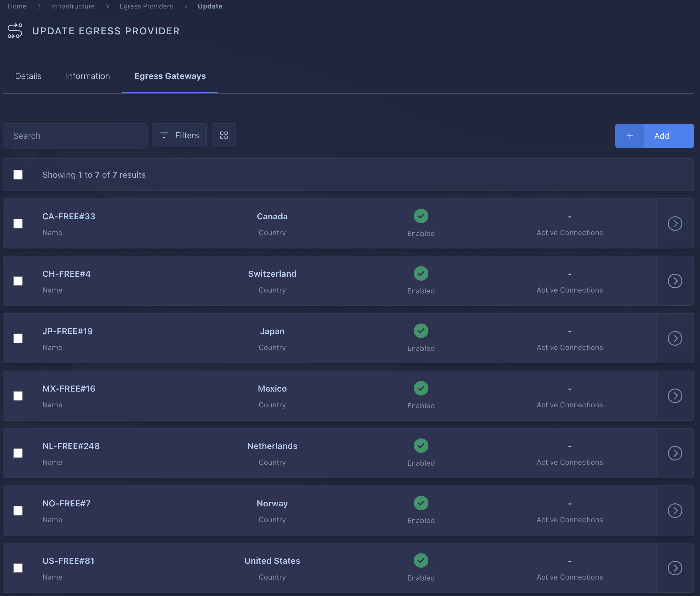Image resolution: width=700 pixels, height=596 pixels.
Task: Click the JP-FREE#19 enabled status icon
Action: (421, 331)
